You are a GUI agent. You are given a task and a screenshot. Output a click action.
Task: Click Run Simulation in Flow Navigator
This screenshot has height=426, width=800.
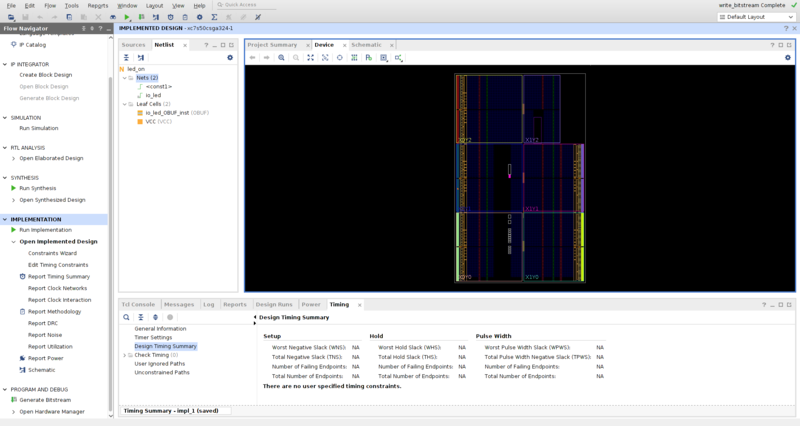(39, 128)
